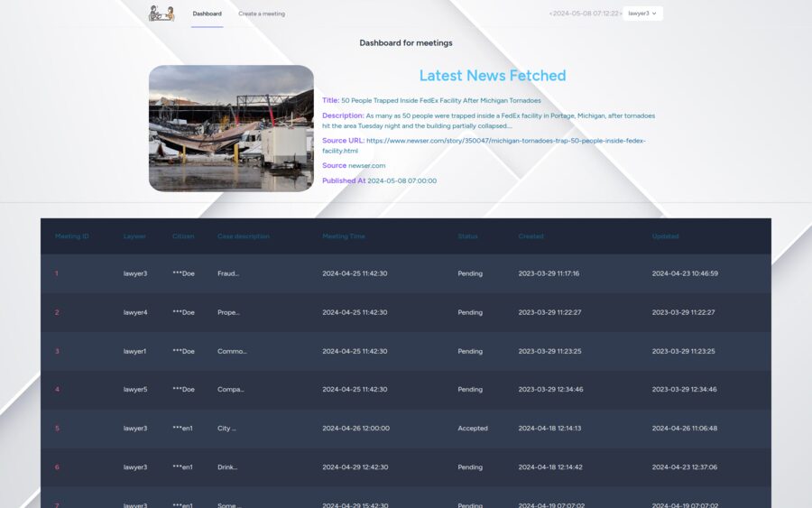Click the news description paragraph
This screenshot has height=508, width=812.
[488, 121]
